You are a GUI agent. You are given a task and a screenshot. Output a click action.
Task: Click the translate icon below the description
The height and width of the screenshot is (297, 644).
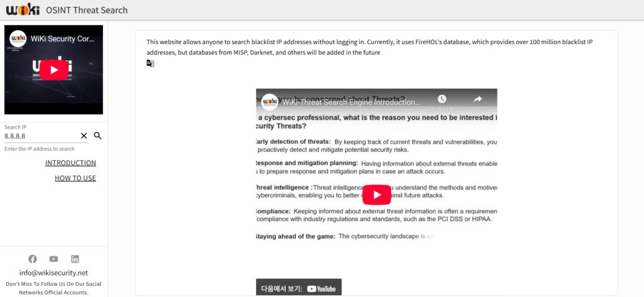(150, 63)
